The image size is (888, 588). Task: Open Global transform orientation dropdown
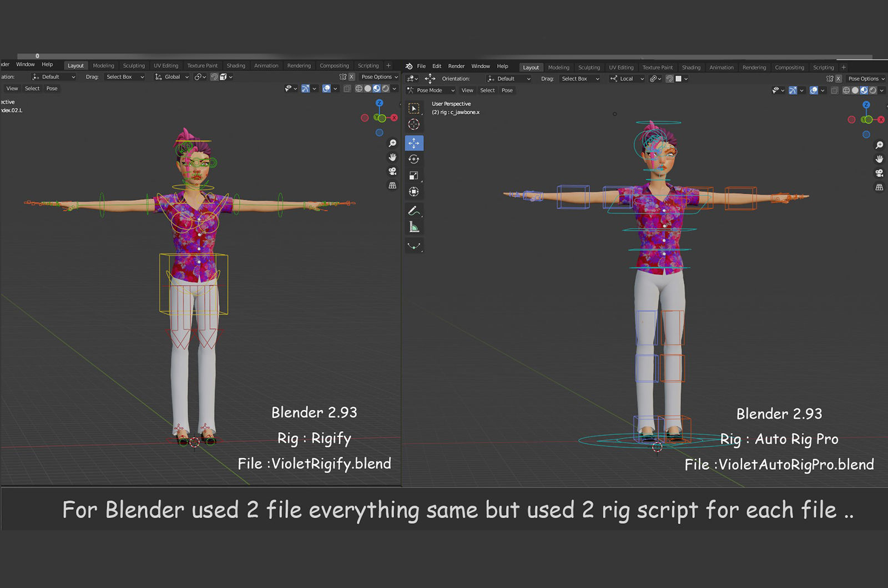[172, 77]
